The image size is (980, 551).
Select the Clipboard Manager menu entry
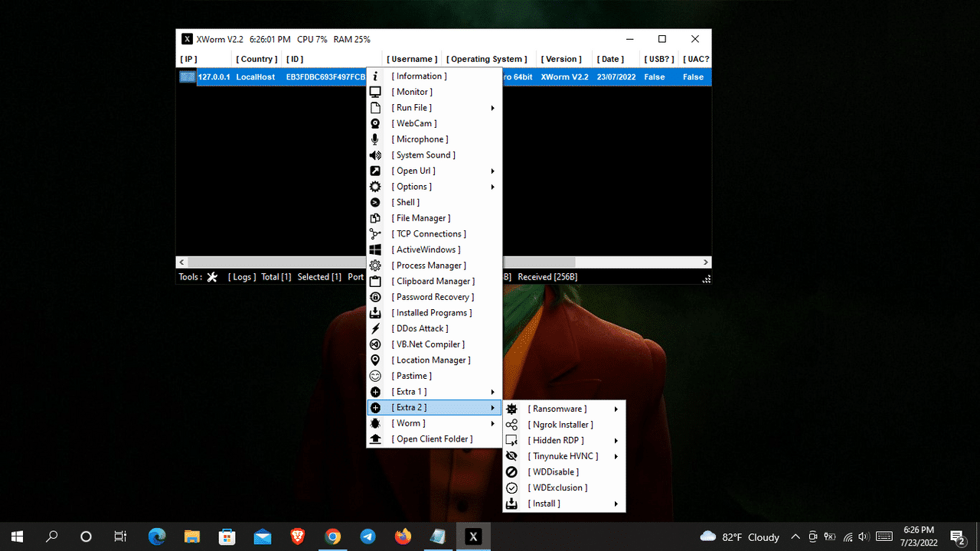[x=435, y=282]
